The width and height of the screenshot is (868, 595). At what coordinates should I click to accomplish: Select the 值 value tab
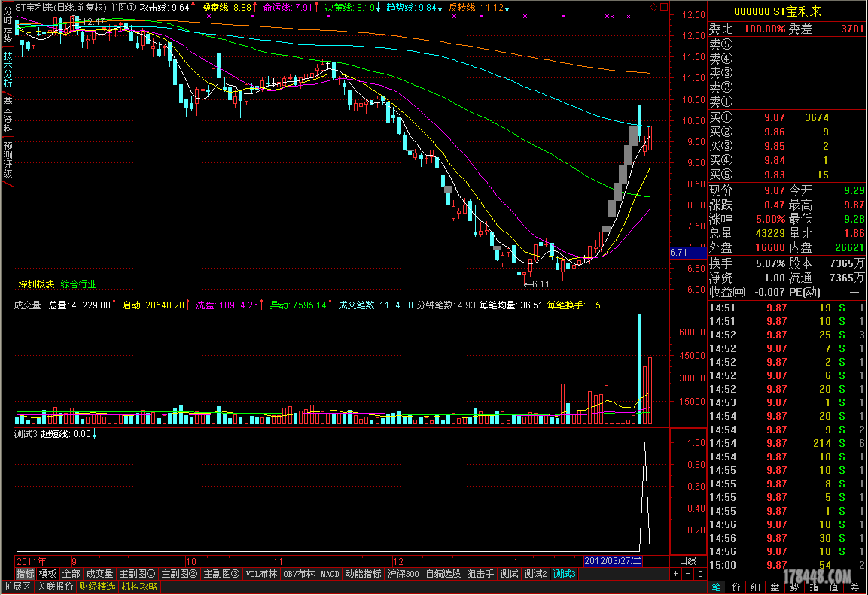pyautogui.click(x=835, y=587)
